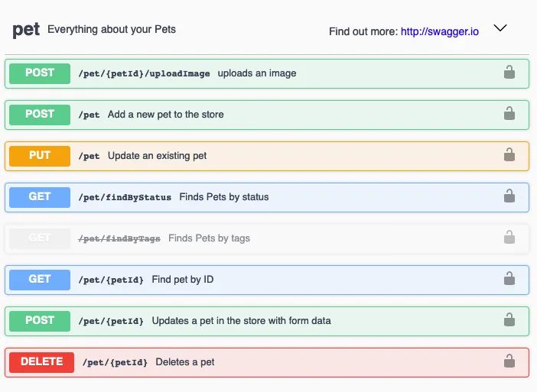Click the lock icon for findByStatus endpoint
This screenshot has height=392, width=537.
point(509,196)
